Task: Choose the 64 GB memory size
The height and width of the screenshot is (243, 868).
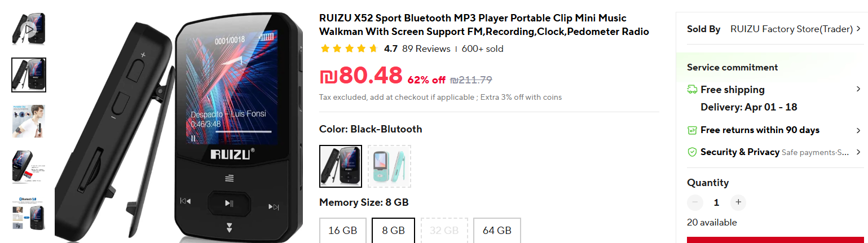Action: tap(497, 230)
